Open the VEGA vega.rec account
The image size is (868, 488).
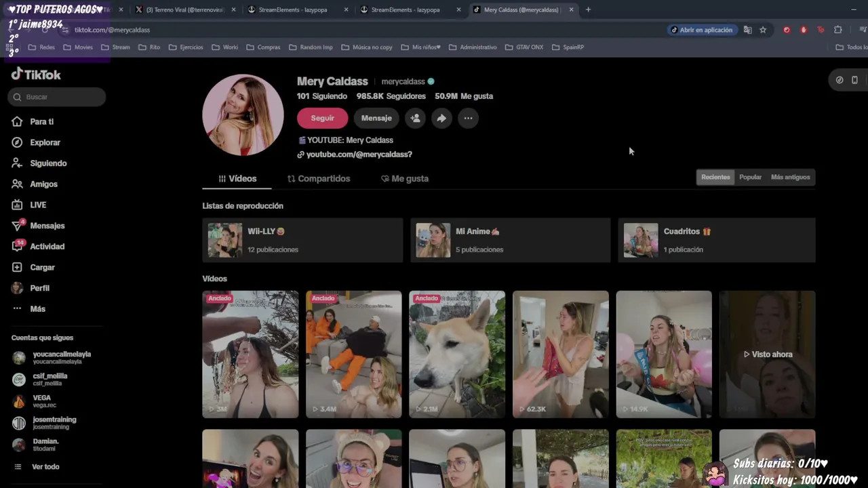pyautogui.click(x=35, y=401)
